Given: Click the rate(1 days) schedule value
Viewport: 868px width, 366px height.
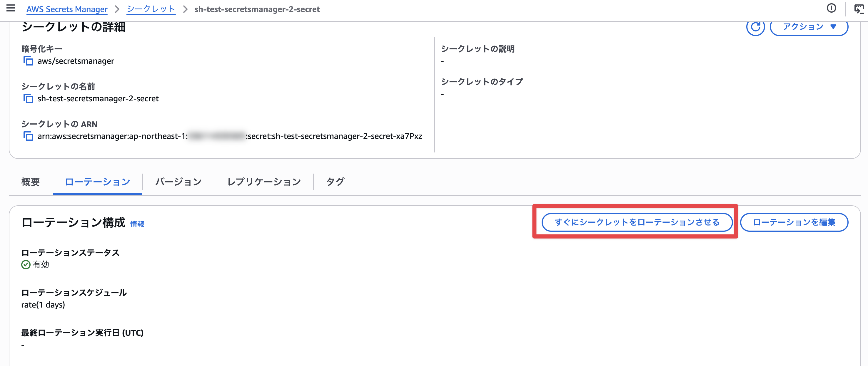Looking at the screenshot, I should (43, 305).
